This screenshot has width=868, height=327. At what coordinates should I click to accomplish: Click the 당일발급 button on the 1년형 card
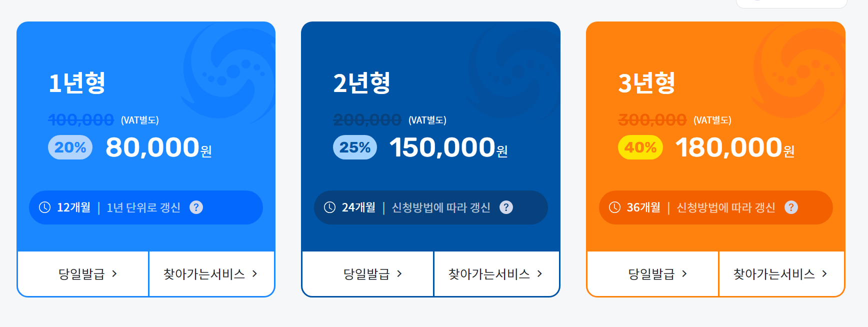click(x=82, y=273)
